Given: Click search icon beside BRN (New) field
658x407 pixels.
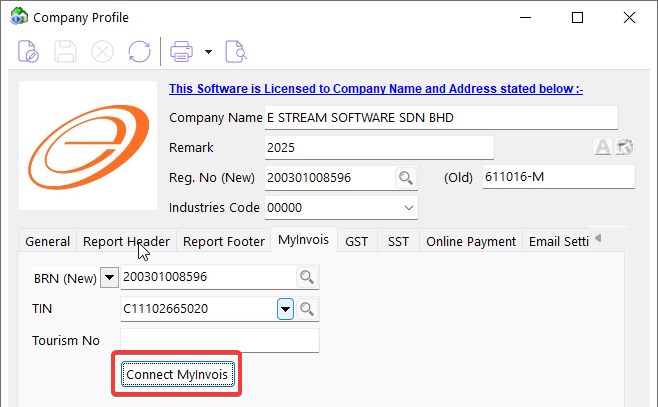Looking at the screenshot, I should (307, 277).
